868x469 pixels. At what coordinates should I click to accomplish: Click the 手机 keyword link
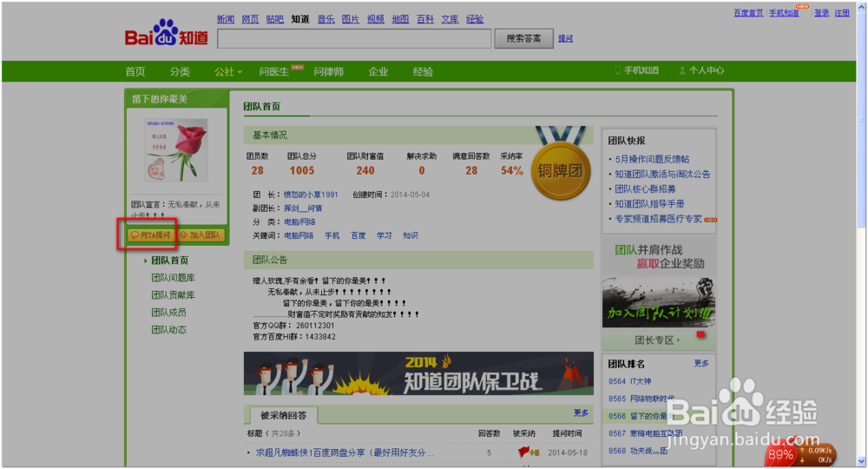[x=332, y=235]
